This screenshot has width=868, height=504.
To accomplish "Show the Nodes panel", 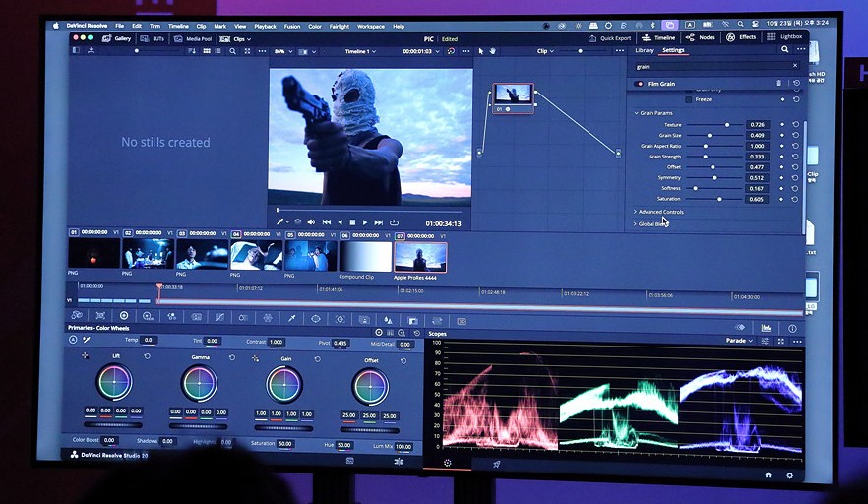I will [x=701, y=37].
